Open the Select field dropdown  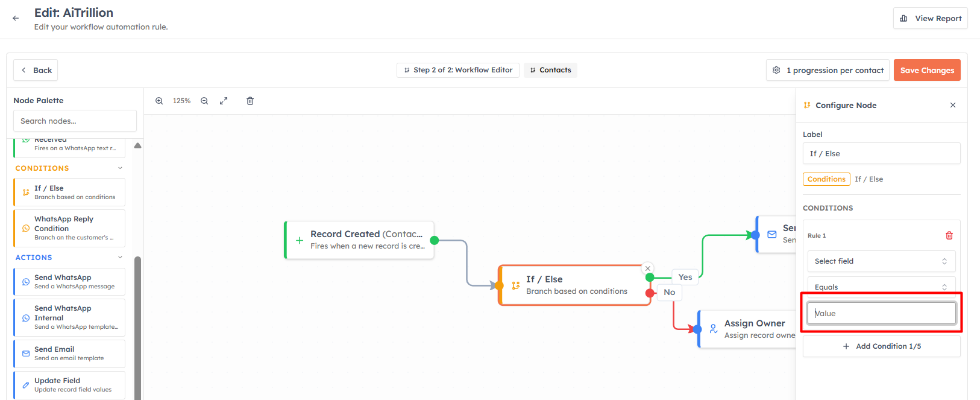click(x=881, y=261)
